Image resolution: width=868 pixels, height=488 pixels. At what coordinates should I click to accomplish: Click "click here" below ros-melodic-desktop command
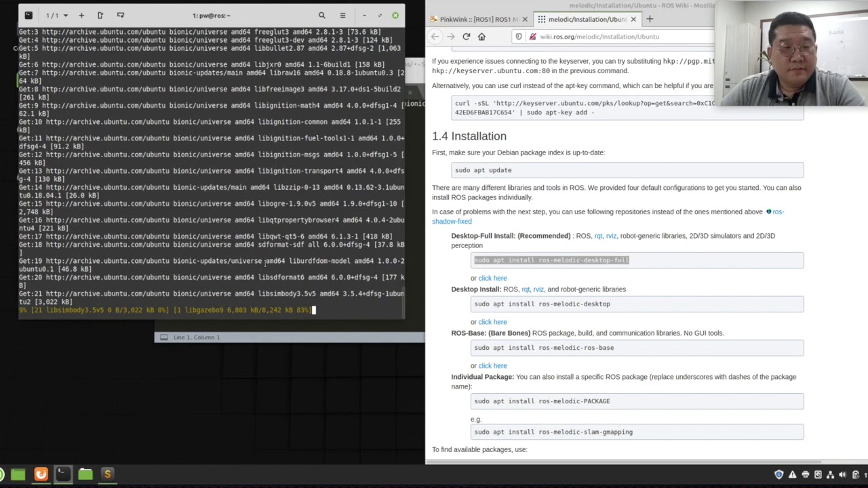point(492,322)
